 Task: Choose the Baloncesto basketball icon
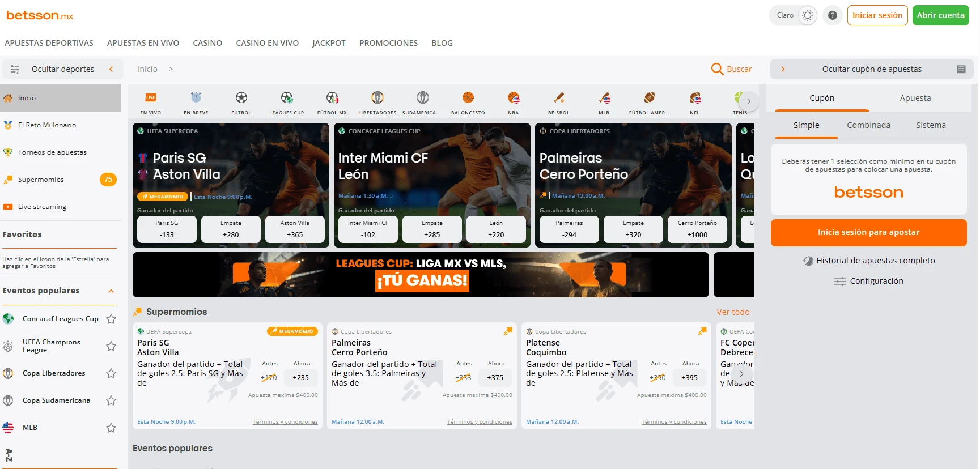tap(468, 98)
